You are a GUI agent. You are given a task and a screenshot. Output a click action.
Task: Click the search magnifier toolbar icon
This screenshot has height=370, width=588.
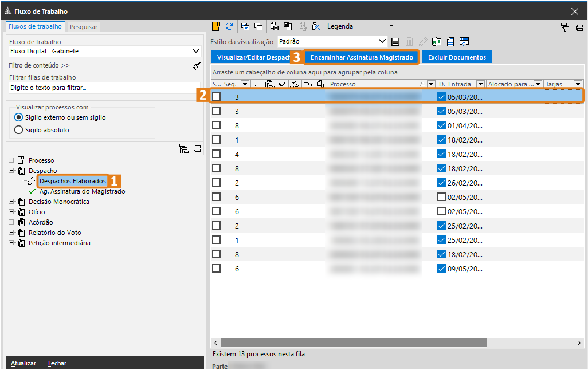click(316, 26)
